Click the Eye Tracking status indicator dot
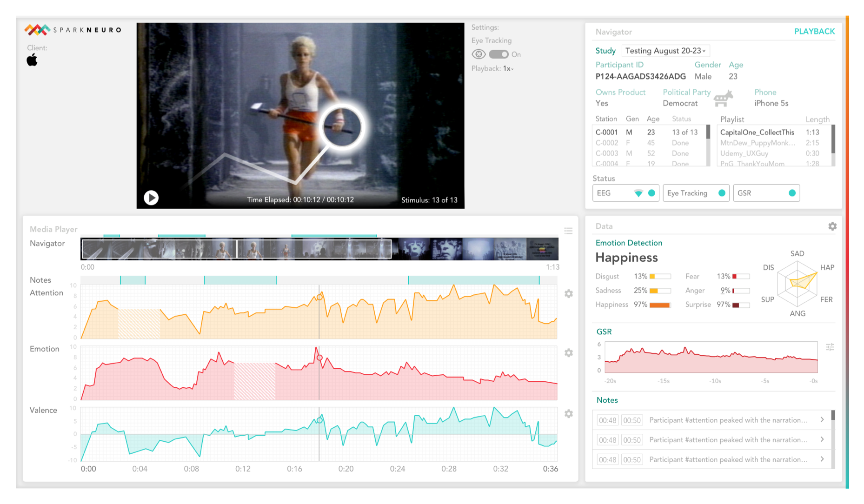 722,193
